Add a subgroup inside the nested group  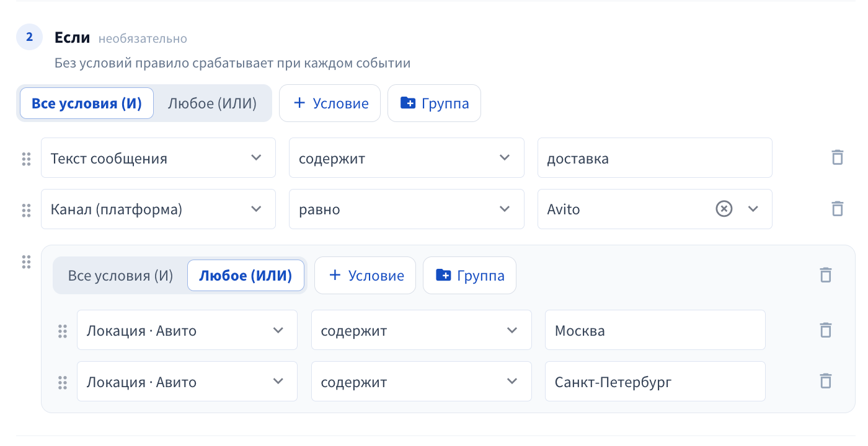click(x=469, y=275)
